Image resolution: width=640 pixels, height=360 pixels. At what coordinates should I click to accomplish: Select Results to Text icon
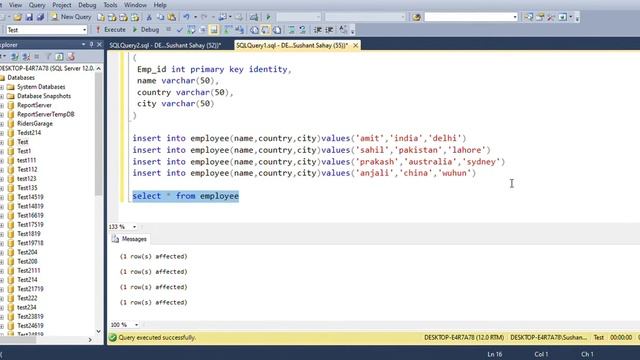click(x=254, y=30)
